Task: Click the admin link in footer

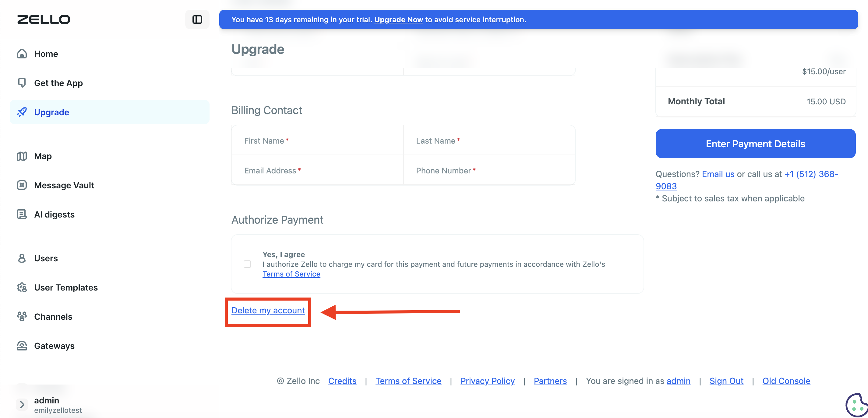Action: [678, 381]
